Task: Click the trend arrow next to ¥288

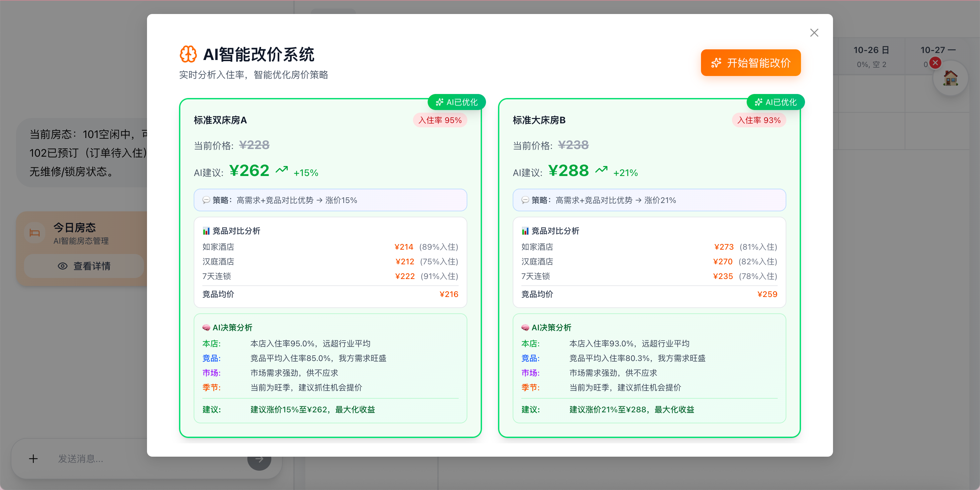Action: click(x=601, y=170)
